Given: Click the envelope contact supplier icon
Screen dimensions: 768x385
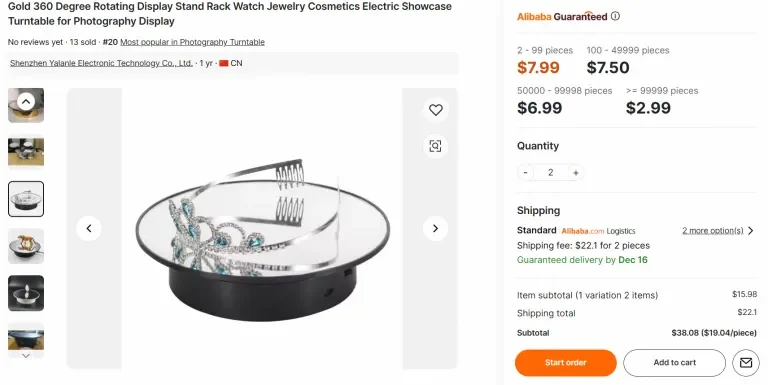Looking at the screenshot, I should (745, 362).
